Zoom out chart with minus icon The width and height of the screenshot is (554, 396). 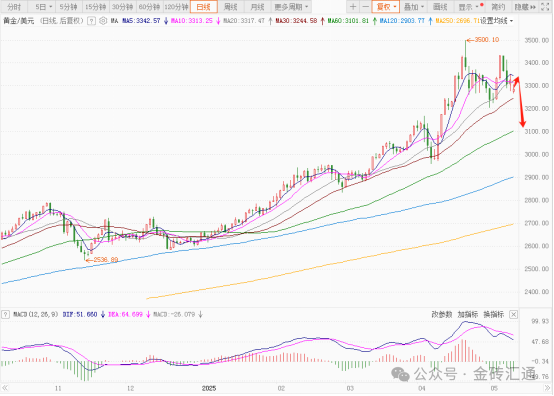click(365, 7)
